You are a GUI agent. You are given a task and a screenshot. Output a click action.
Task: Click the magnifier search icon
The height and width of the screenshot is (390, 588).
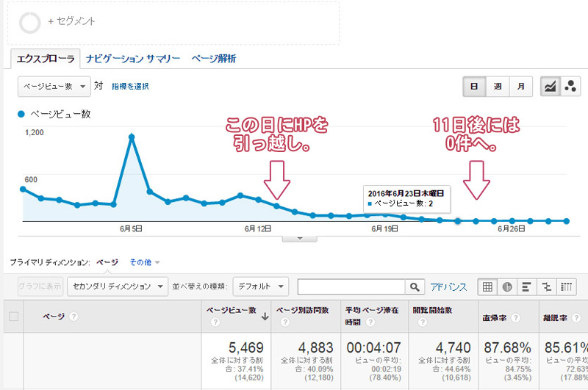[415, 287]
